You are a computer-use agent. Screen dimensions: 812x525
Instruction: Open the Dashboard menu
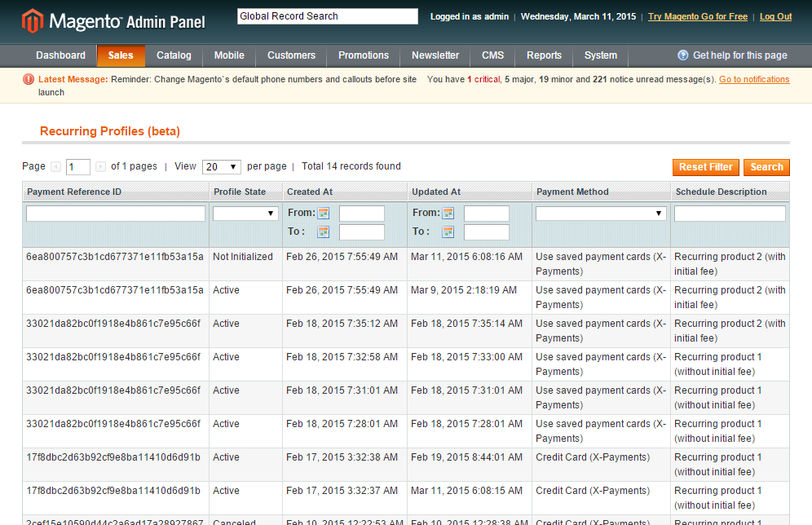tap(60, 55)
